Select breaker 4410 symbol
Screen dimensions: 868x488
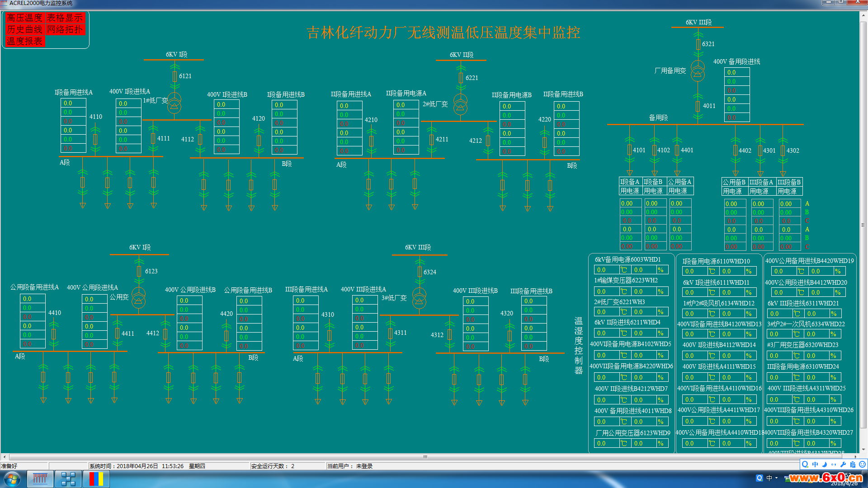[x=53, y=334]
